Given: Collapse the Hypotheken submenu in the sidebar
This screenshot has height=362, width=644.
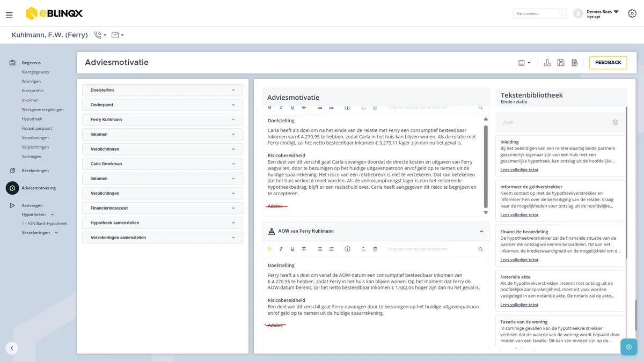Looking at the screenshot, I should (52, 215).
